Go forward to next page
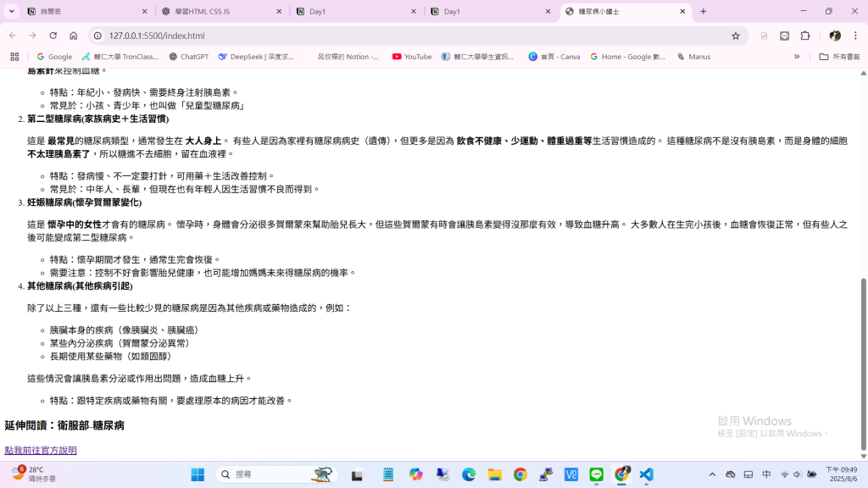This screenshot has width=868, height=488. click(33, 36)
